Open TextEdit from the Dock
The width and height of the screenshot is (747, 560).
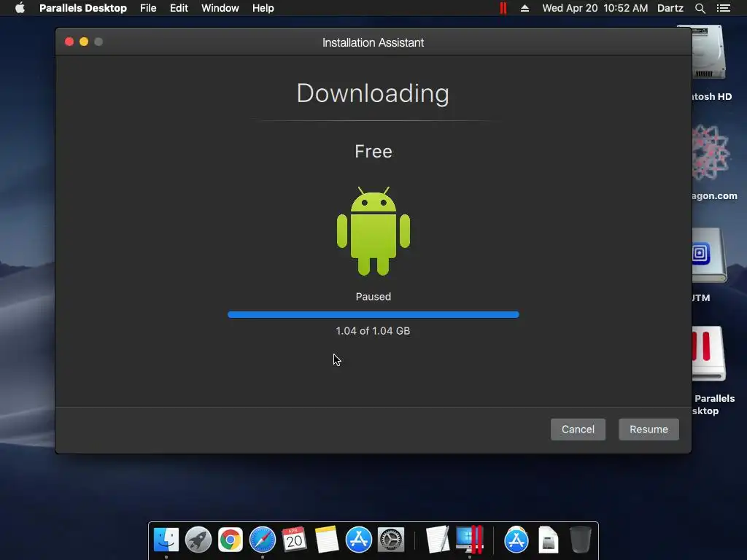point(438,540)
